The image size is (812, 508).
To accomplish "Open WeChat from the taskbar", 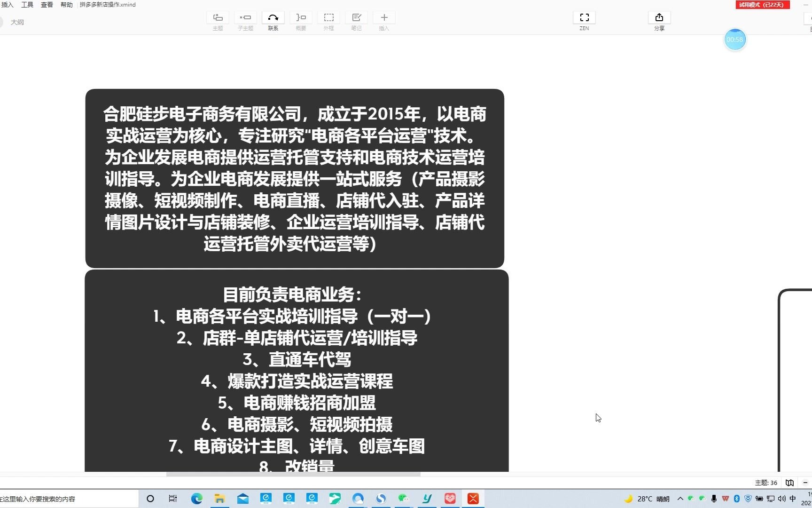I will pos(404,499).
